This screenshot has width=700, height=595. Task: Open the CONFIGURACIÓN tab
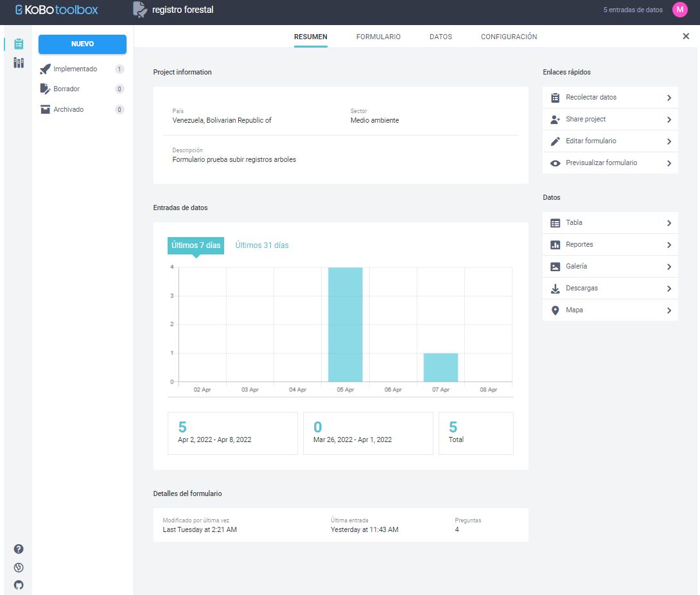pyautogui.click(x=509, y=37)
